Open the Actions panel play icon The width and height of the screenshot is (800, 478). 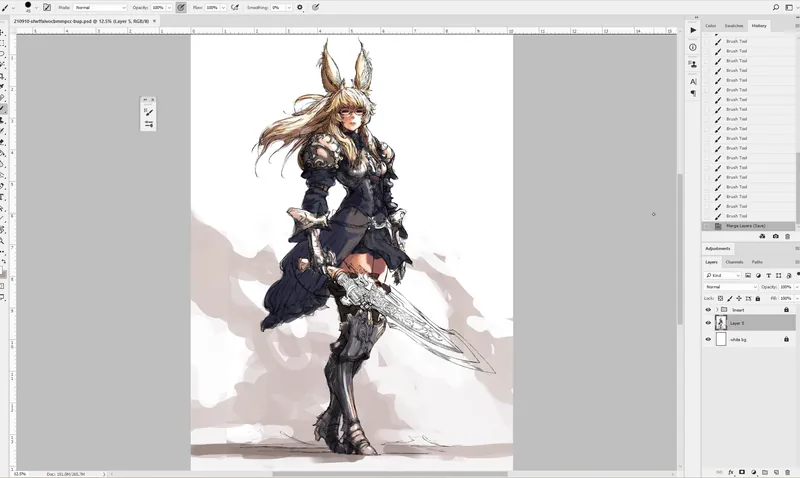(x=693, y=31)
